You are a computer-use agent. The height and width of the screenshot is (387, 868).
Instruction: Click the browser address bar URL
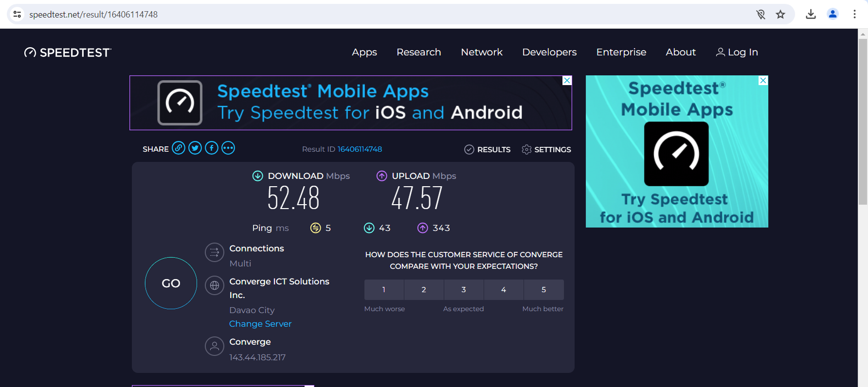coord(93,14)
